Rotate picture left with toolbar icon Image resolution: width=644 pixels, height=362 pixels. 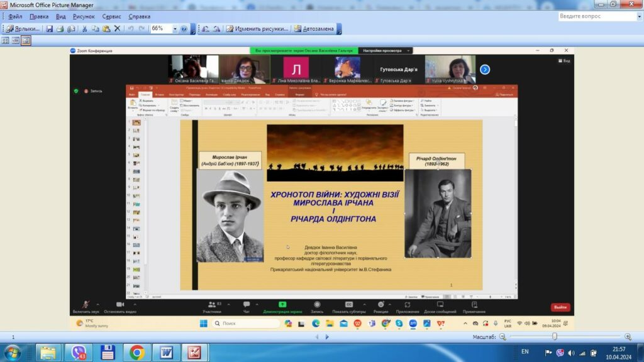point(206,29)
